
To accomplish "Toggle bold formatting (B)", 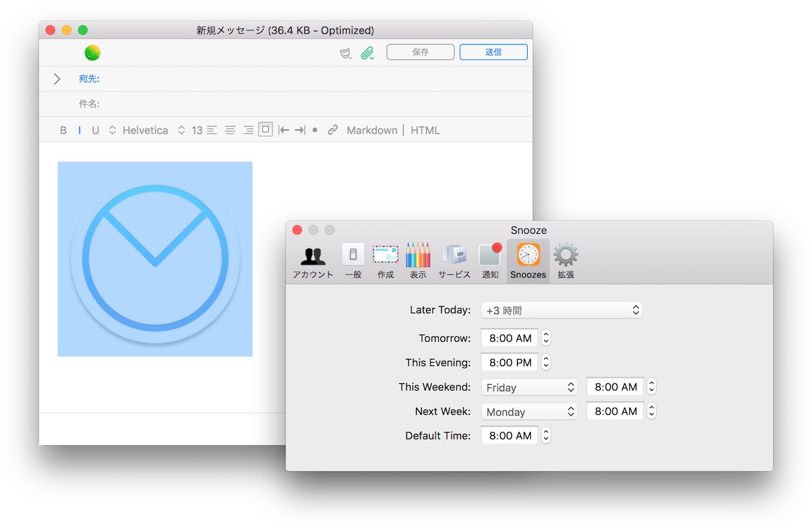I will (x=63, y=131).
